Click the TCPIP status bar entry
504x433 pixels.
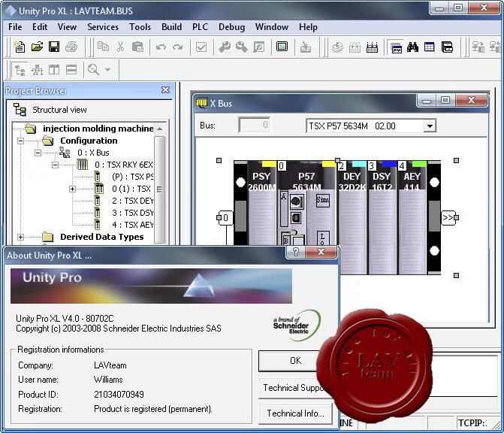tap(472, 422)
